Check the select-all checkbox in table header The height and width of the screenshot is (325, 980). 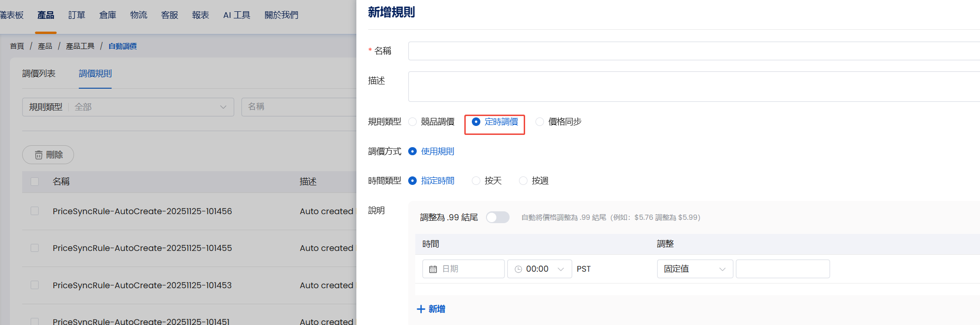coord(34,182)
